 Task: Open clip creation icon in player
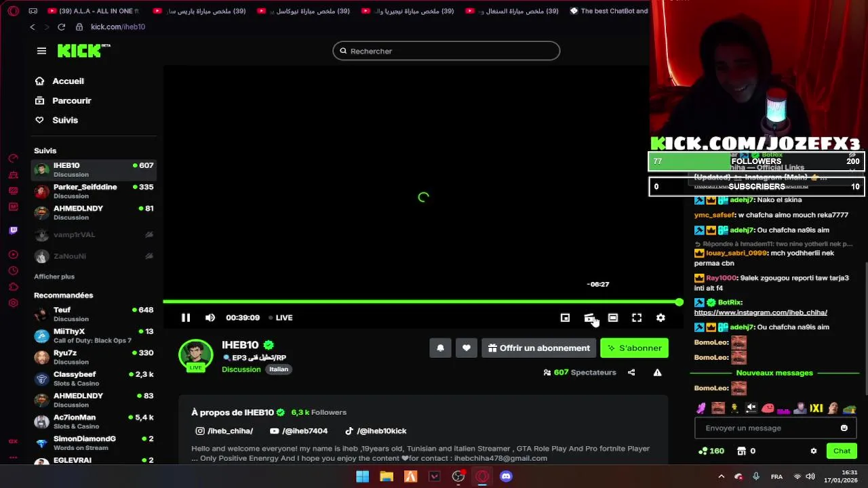pyautogui.click(x=589, y=317)
